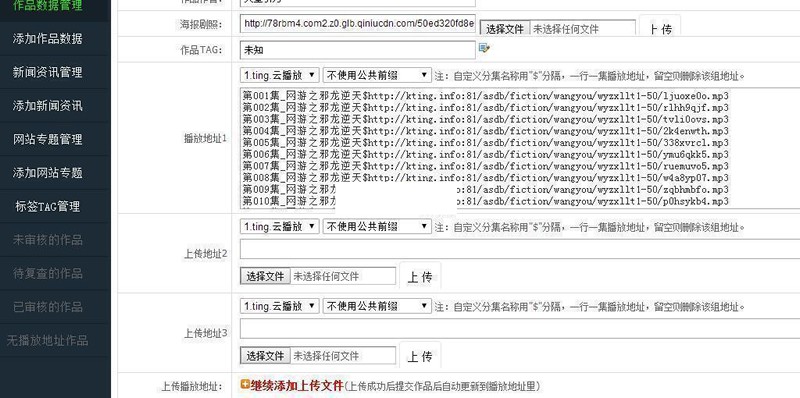Open 作品数据管理 in the sidebar
800x398 pixels.
click(47, 6)
